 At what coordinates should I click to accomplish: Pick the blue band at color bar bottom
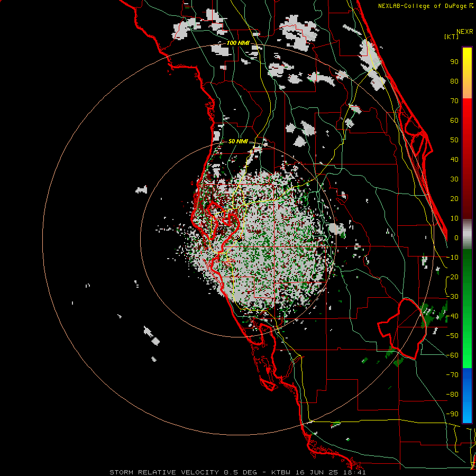coord(467,396)
